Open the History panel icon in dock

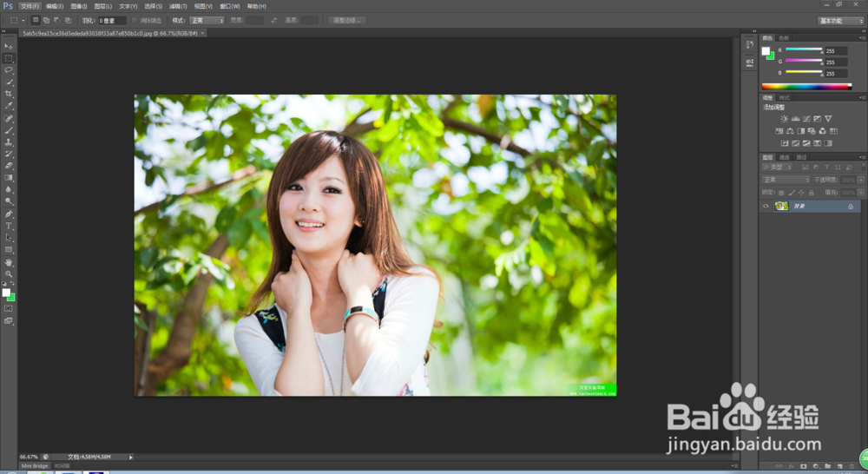(750, 44)
